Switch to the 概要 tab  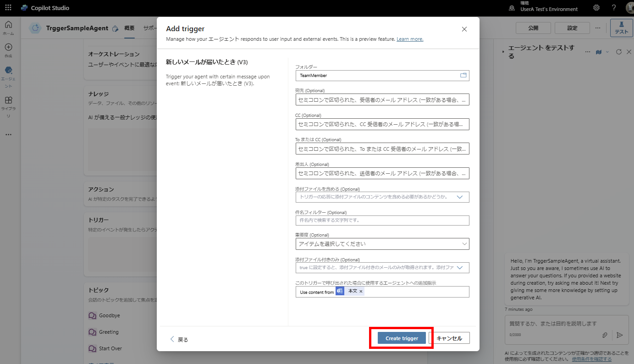point(129,28)
